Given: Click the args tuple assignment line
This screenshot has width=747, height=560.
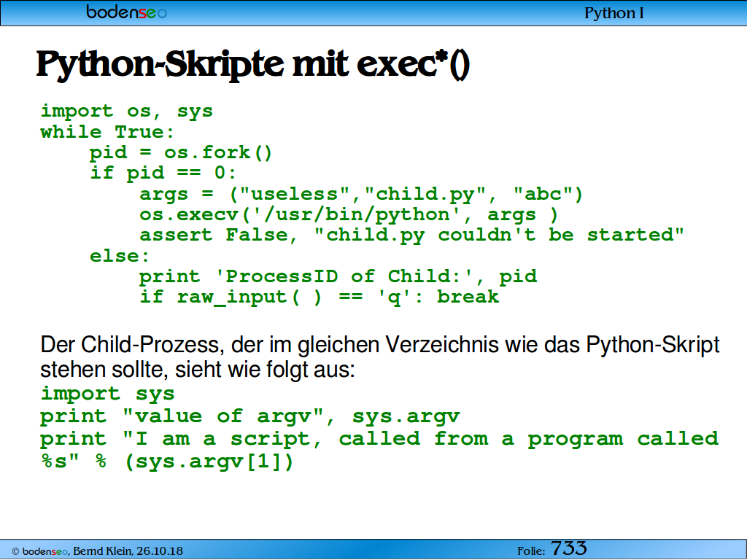Looking at the screenshot, I should click(361, 194).
